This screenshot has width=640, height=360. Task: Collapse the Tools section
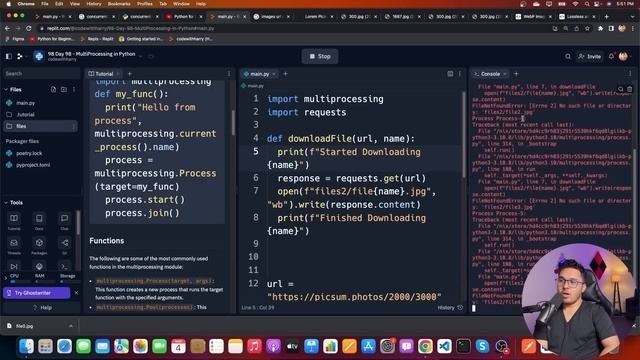[x=6, y=202]
